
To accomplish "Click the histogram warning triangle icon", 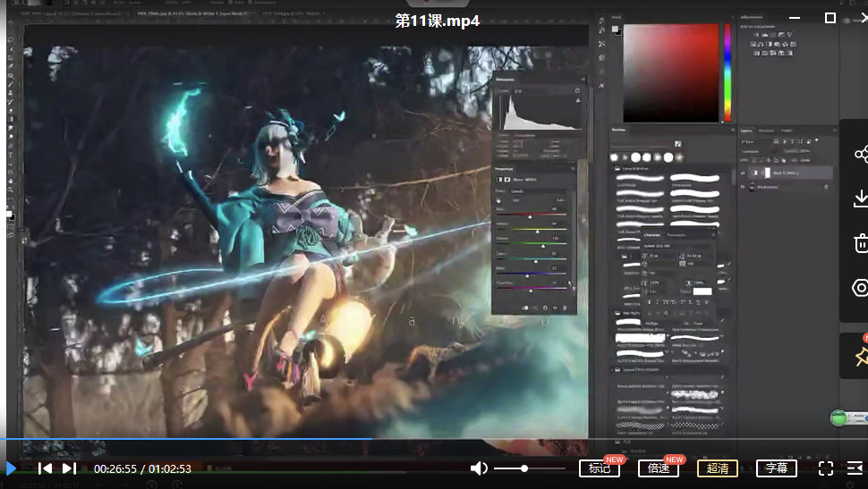I will tap(578, 101).
